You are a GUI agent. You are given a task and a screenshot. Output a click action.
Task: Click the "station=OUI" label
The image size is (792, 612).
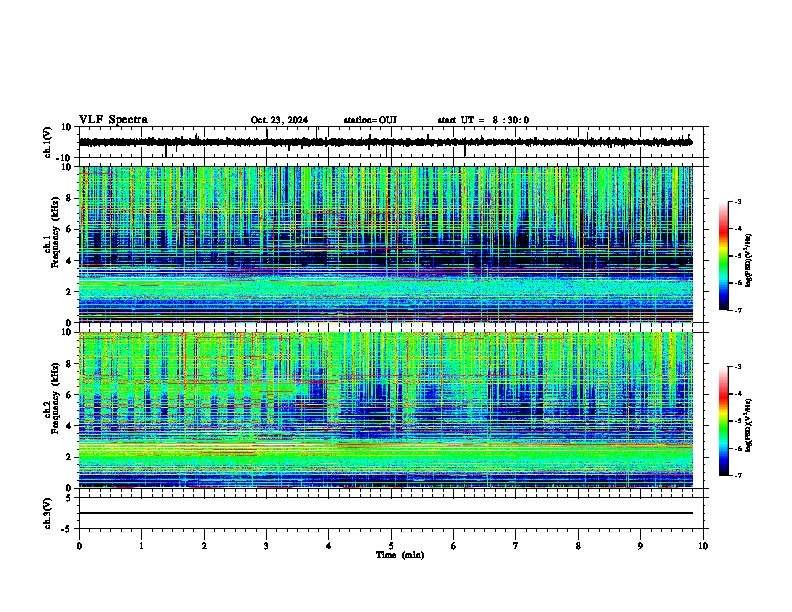(370, 120)
